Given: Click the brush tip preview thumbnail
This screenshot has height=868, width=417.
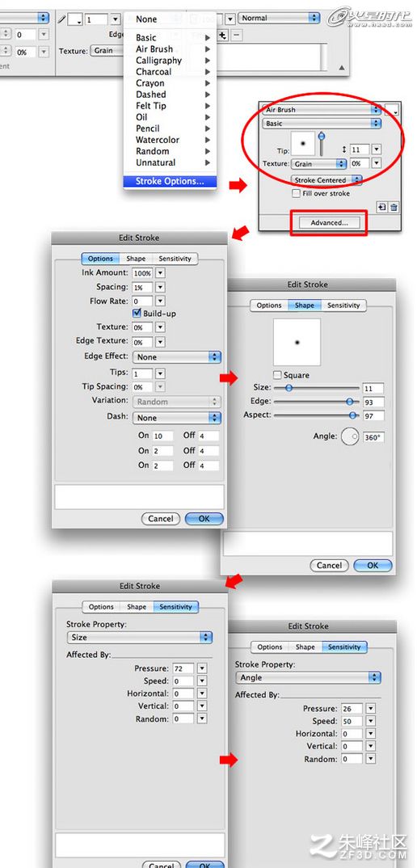Looking at the screenshot, I should pyautogui.click(x=304, y=143).
